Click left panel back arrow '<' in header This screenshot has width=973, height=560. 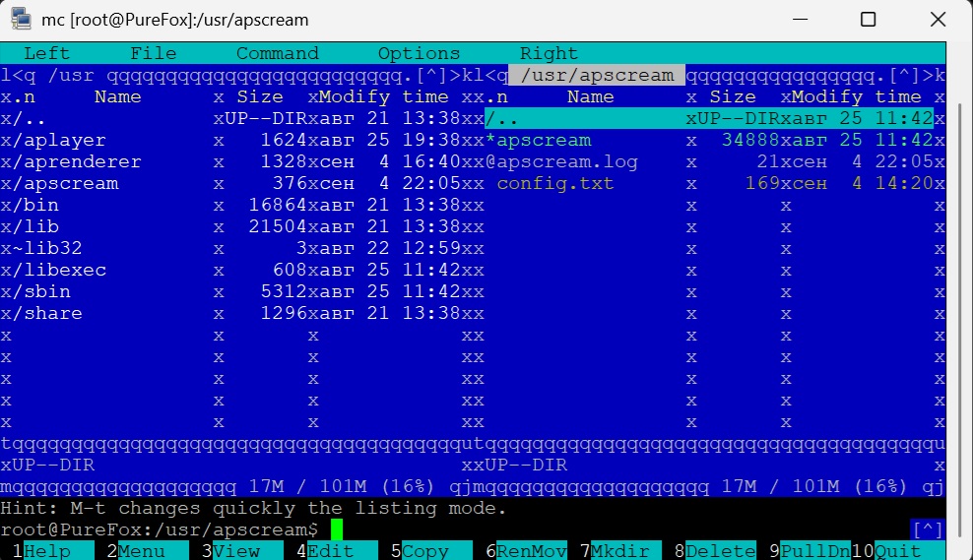[18, 76]
